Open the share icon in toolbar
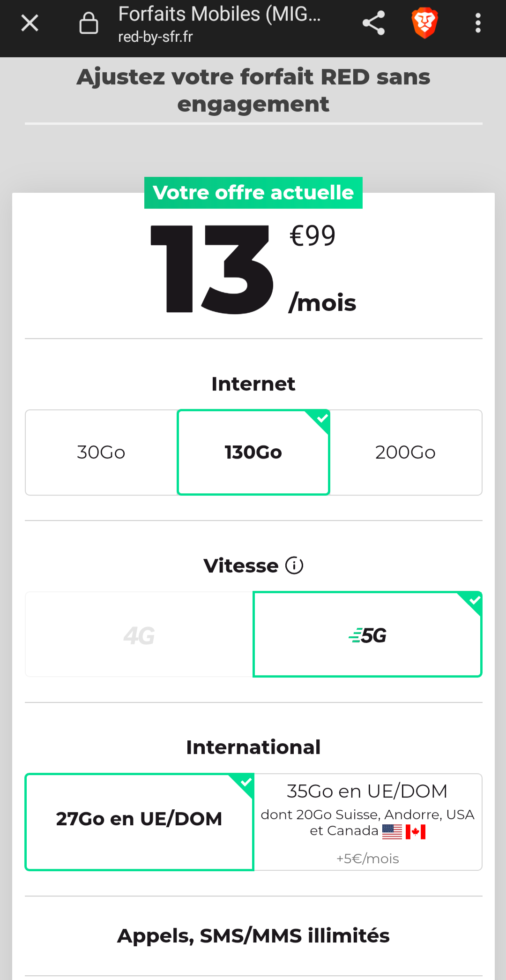The height and width of the screenshot is (980, 506). [x=373, y=23]
